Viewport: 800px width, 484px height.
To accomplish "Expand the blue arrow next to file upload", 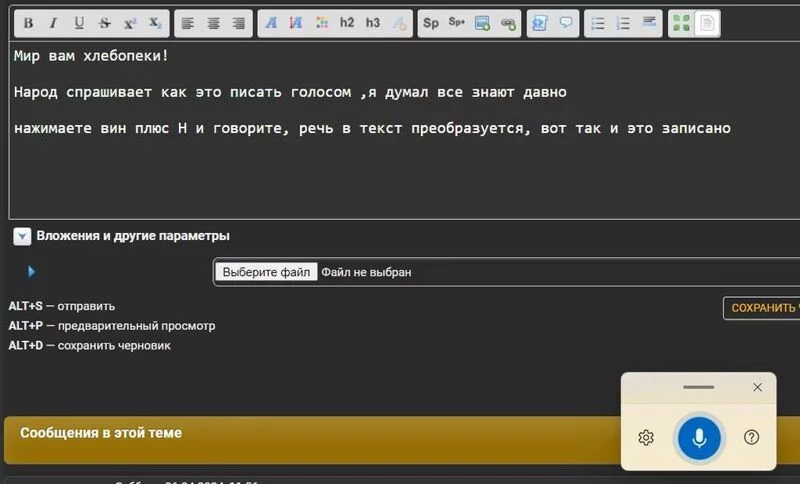I will 32,272.
